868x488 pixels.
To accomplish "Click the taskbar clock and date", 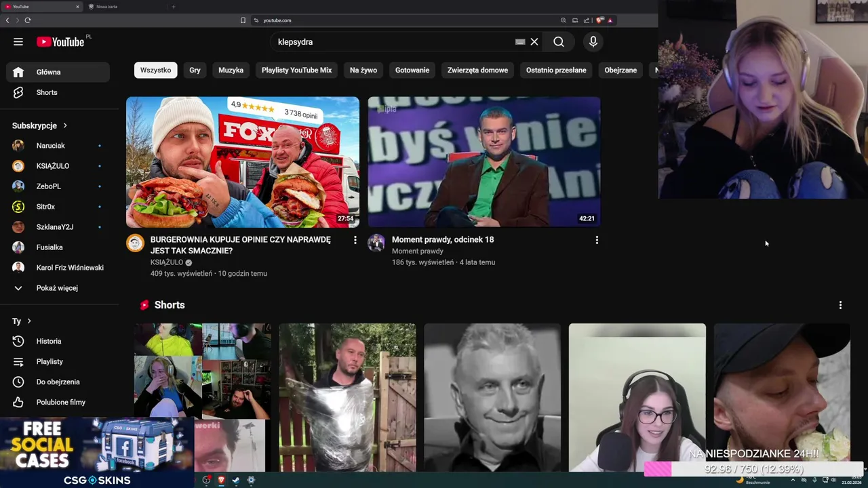I will pos(852,480).
